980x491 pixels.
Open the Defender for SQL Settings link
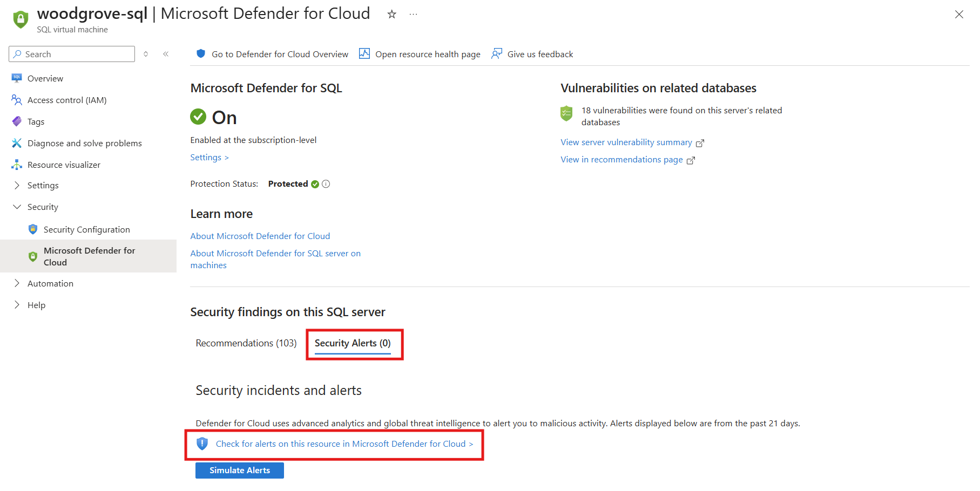coord(209,158)
